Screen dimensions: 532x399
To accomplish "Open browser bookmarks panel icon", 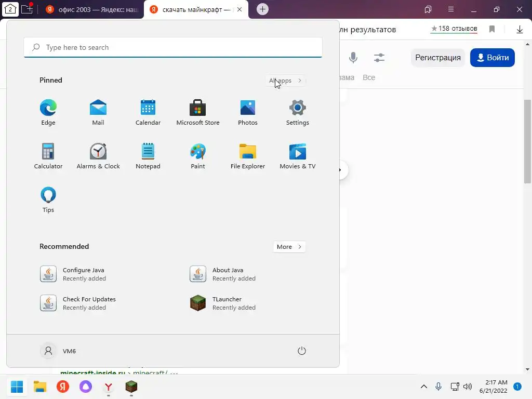I will [x=428, y=9].
